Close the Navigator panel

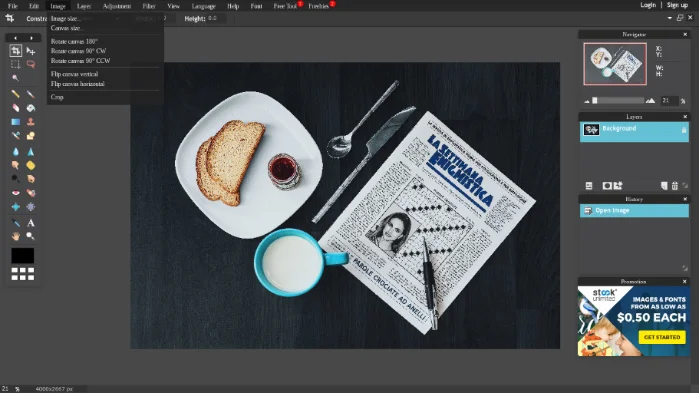coord(685,34)
